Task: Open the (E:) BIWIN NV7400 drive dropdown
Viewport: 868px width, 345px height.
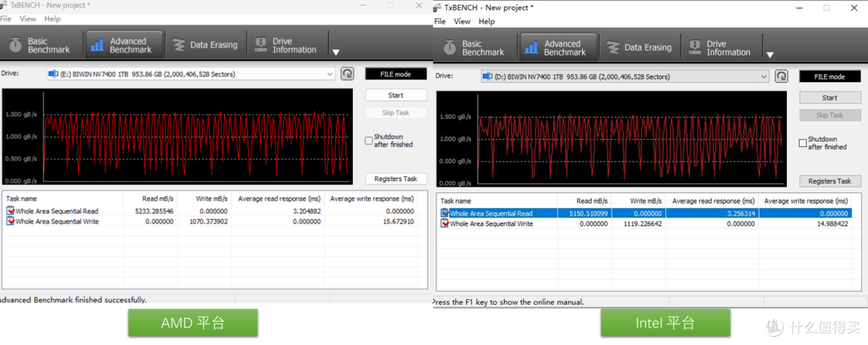Action: click(191, 74)
